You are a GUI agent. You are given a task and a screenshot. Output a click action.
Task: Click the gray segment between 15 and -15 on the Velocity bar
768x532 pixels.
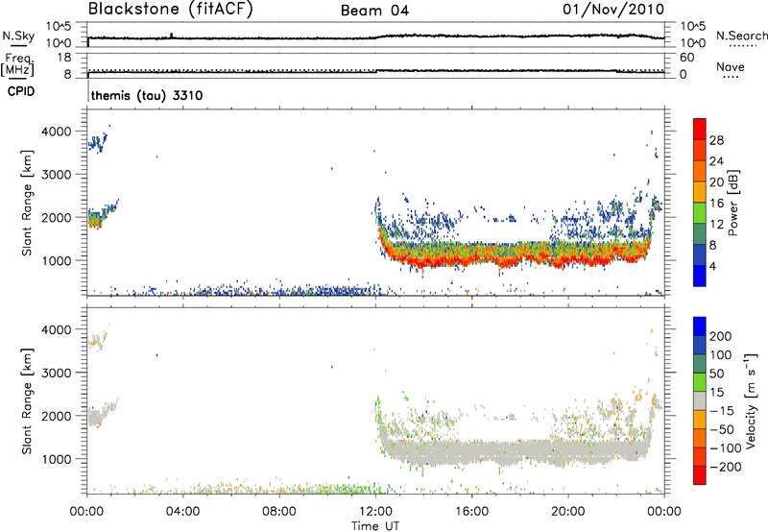[700, 400]
